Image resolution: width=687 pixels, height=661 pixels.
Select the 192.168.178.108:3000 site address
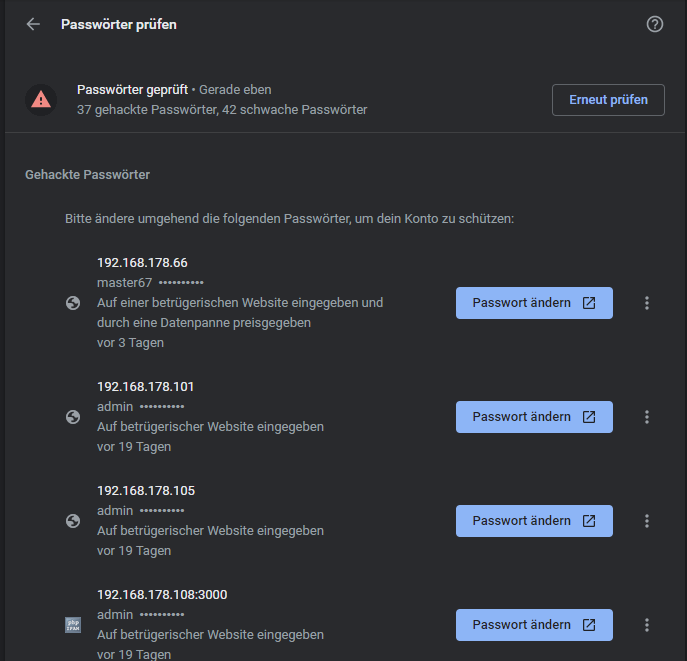point(162,594)
